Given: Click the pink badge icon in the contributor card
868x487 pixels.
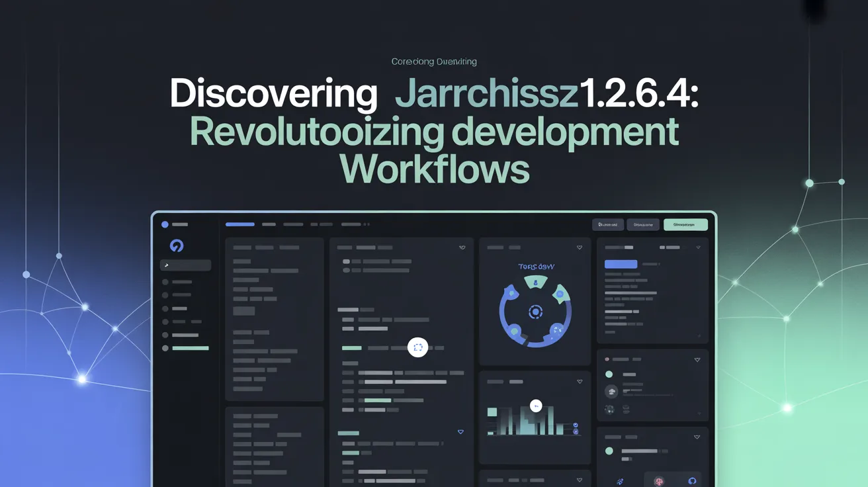Looking at the screenshot, I should tap(659, 481).
